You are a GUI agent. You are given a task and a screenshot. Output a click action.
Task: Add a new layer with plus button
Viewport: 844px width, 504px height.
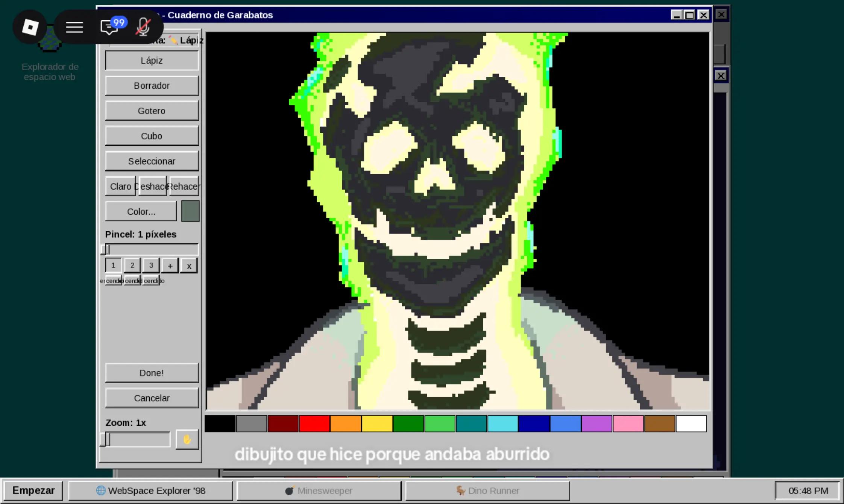pyautogui.click(x=170, y=266)
